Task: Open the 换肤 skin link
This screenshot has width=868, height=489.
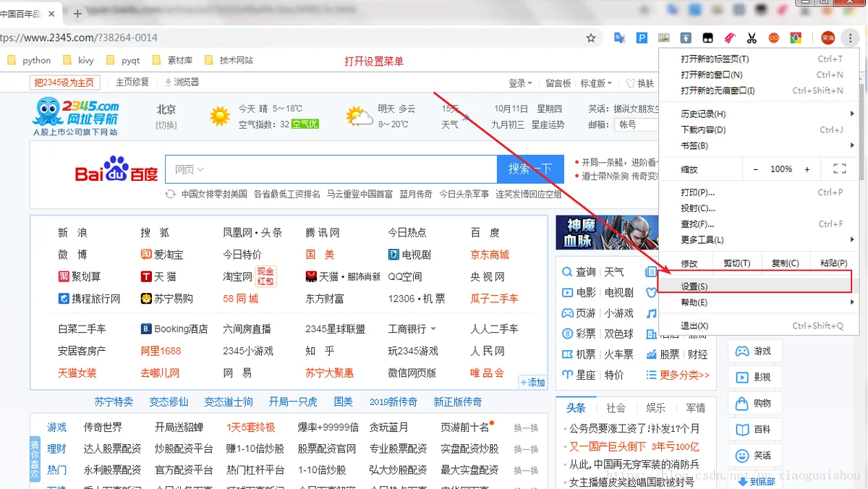Action: pos(640,83)
